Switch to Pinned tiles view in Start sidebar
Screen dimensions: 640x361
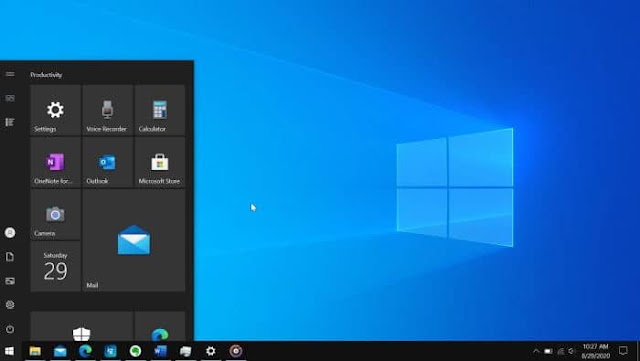pos(10,98)
